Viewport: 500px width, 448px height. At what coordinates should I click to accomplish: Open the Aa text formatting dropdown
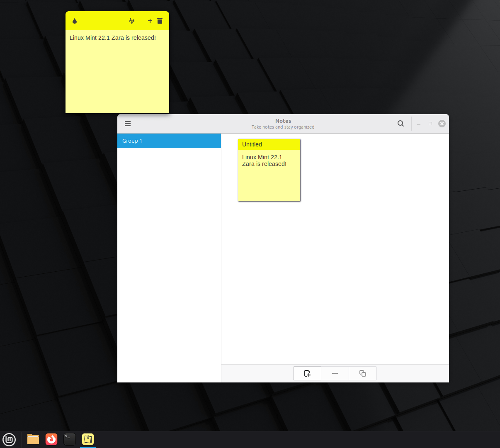tap(132, 21)
